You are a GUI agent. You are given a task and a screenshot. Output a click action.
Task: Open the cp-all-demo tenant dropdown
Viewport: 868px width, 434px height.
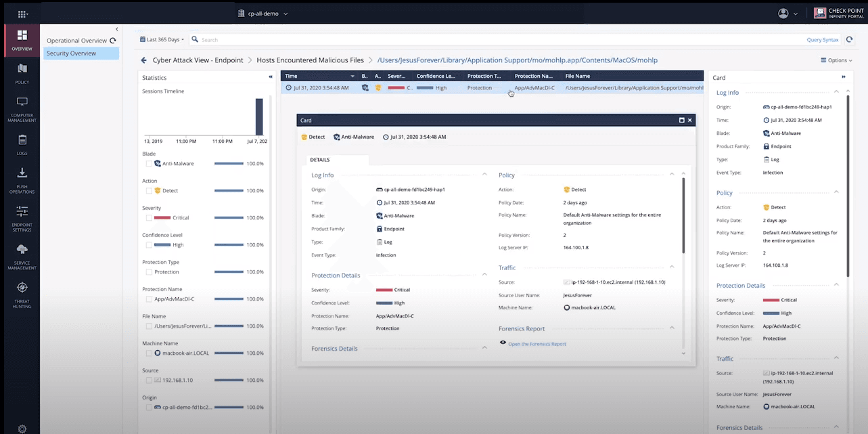tap(263, 14)
